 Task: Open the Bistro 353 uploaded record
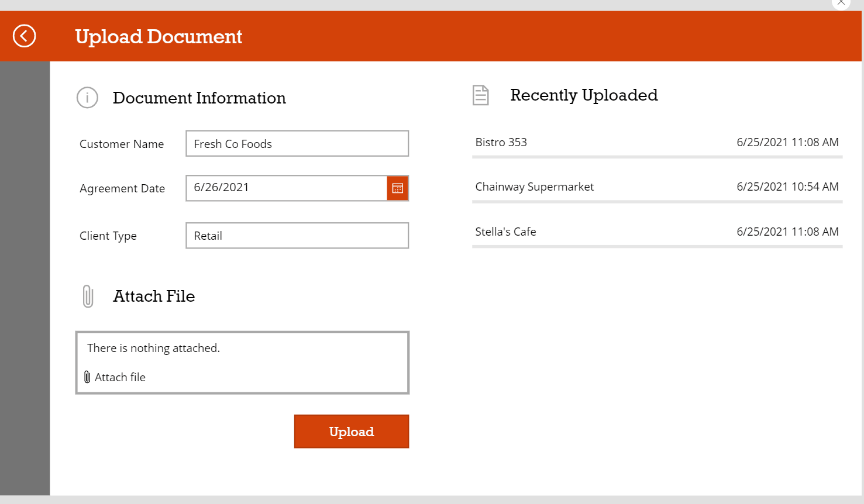pyautogui.click(x=501, y=142)
